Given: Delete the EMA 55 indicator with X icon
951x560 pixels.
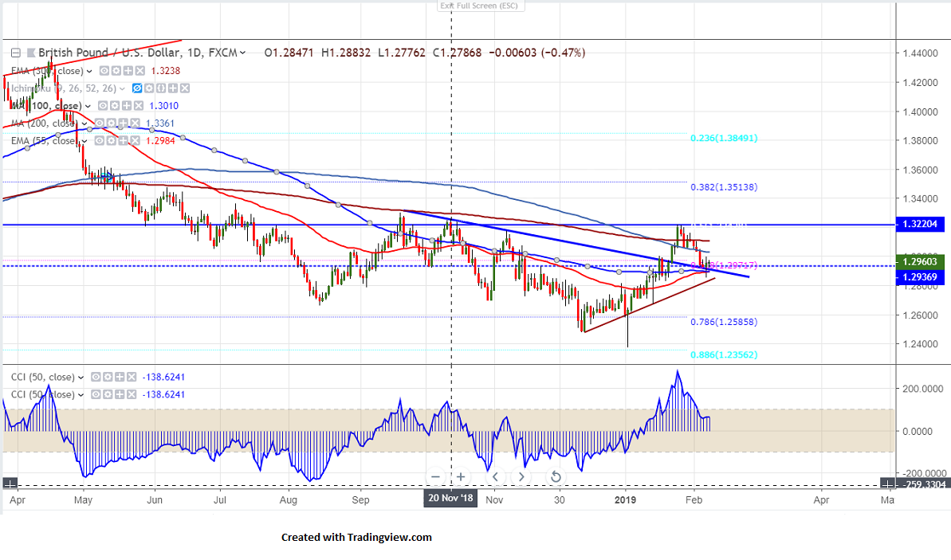Looking at the screenshot, I should point(136,141).
